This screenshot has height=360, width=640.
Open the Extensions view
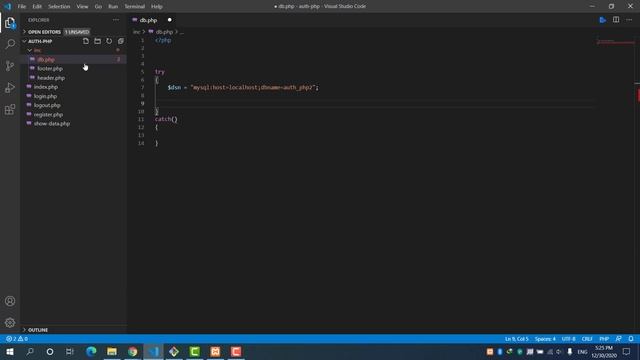10,109
